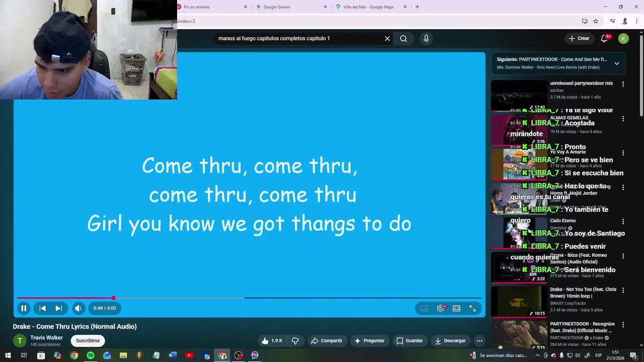The height and width of the screenshot is (362, 644).
Task: Switch to Viña del Mar Google Maps tab
Action: click(x=367, y=7)
